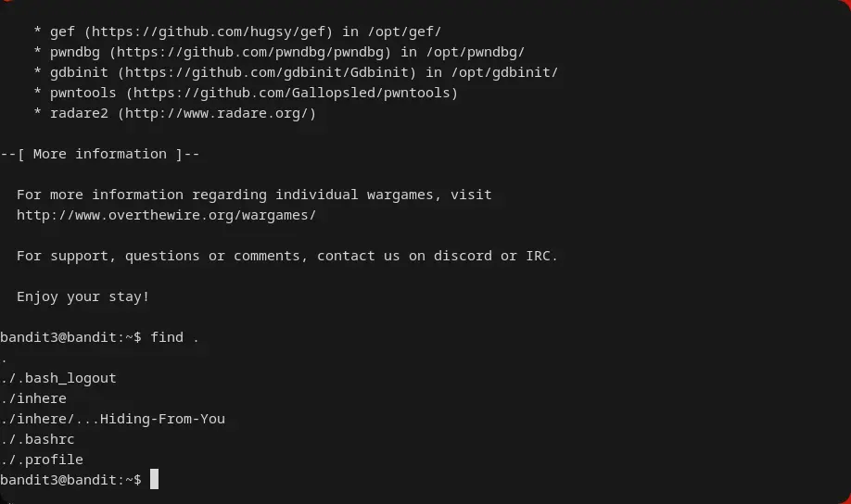Viewport: 851px width, 504px height.
Task: Click the ./.bashrc output line
Action: 37,439
